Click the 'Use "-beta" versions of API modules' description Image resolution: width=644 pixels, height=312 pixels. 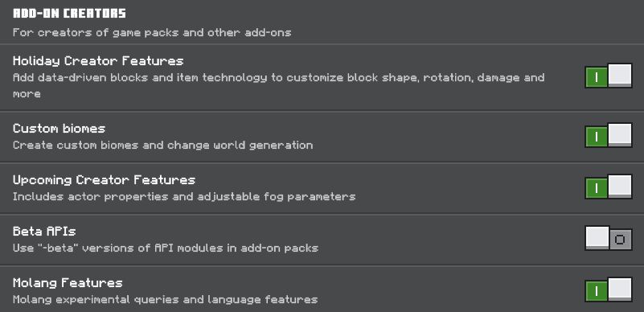pyautogui.click(x=166, y=248)
